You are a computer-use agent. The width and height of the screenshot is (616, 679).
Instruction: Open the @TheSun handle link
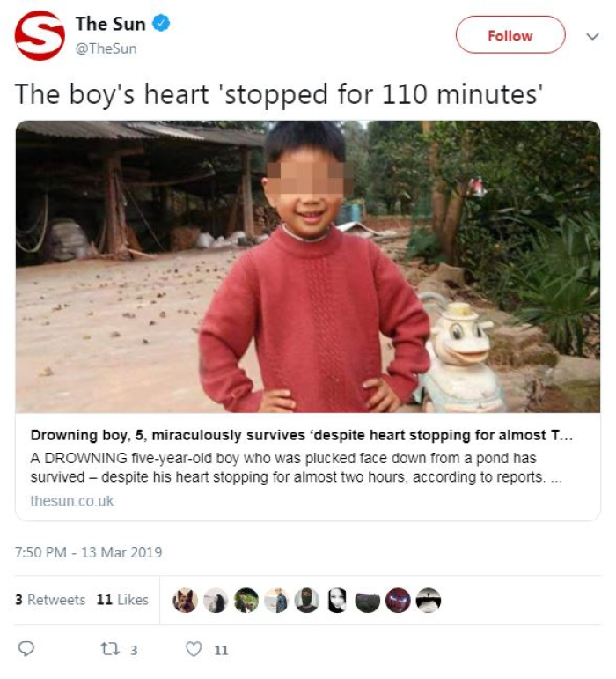pyautogui.click(x=106, y=48)
